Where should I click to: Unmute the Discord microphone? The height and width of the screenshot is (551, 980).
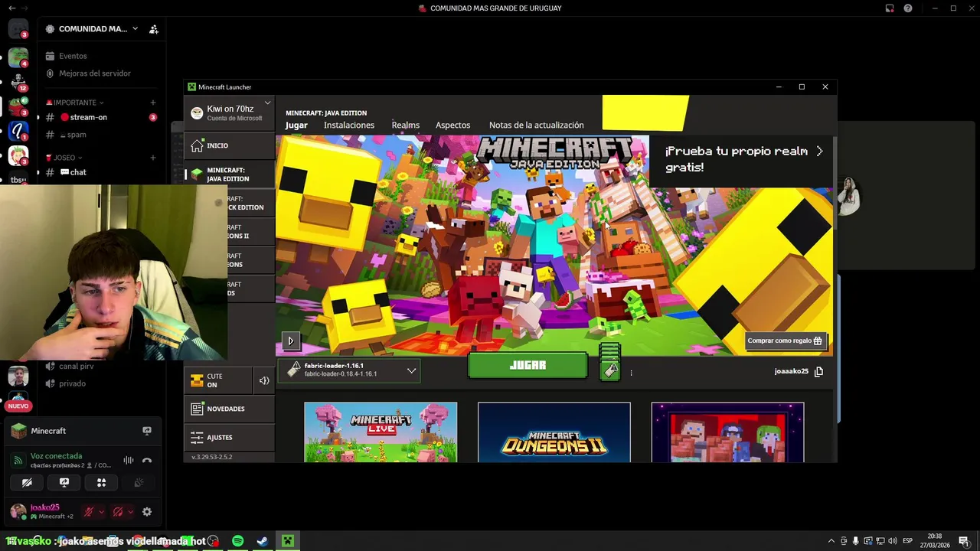89,512
